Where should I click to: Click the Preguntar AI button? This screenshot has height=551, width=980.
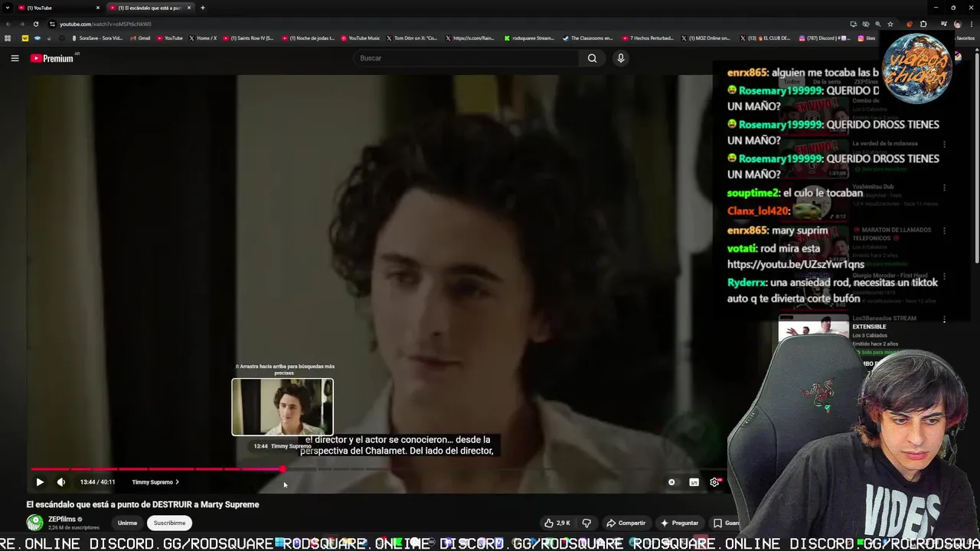coord(679,523)
